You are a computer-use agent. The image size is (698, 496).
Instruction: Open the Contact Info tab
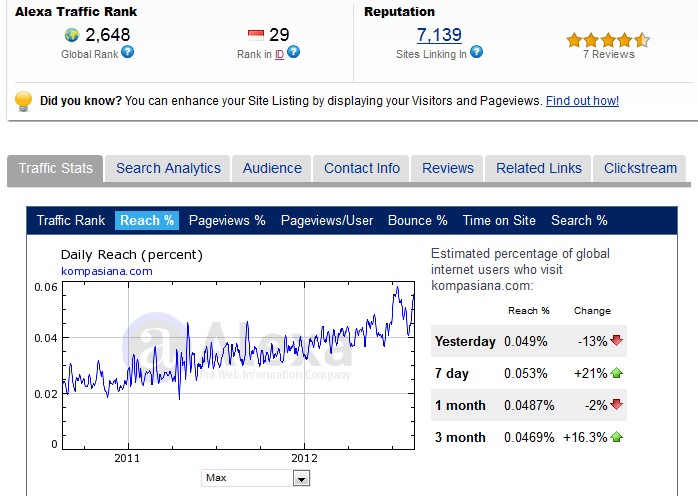click(x=361, y=168)
